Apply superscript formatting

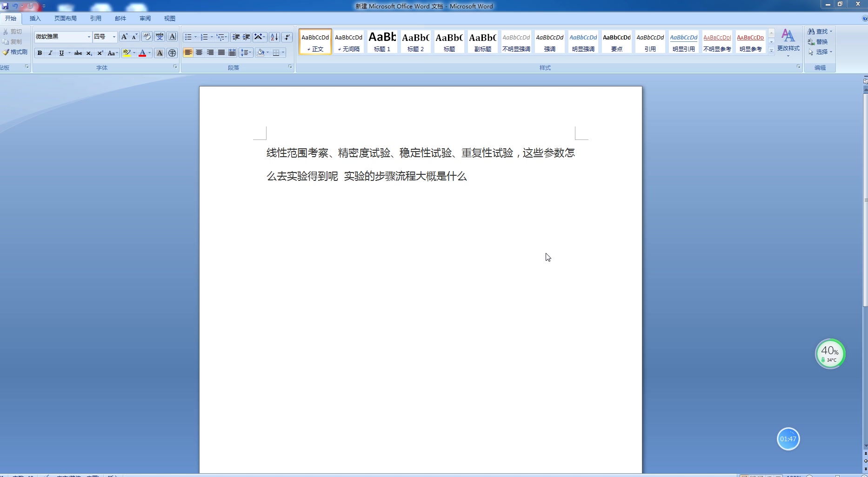pyautogui.click(x=100, y=53)
